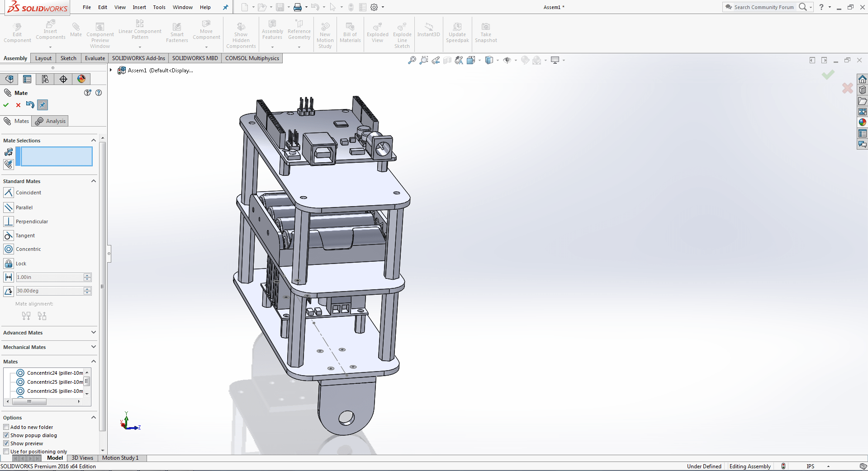Open the Insert Components dropdown arrow
868x471 pixels.
point(50,47)
